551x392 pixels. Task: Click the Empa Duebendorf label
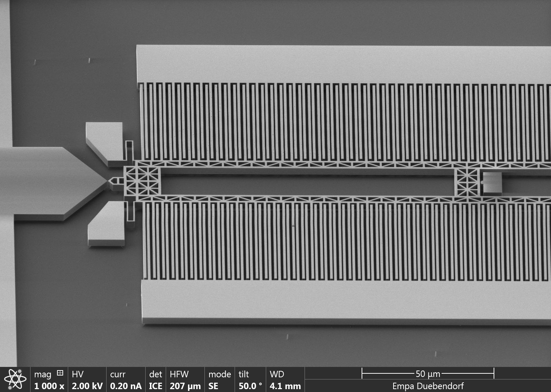pyautogui.click(x=428, y=386)
